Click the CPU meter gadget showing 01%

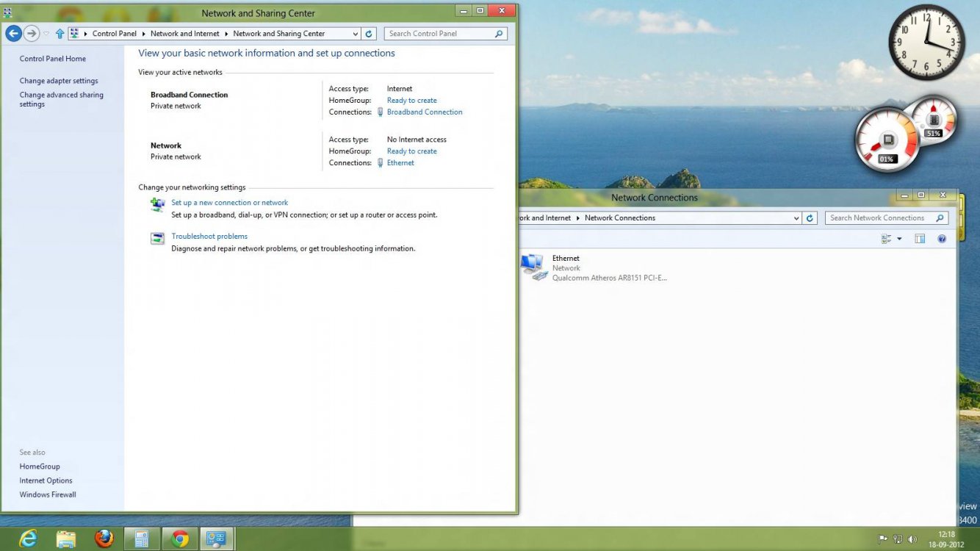(886, 140)
